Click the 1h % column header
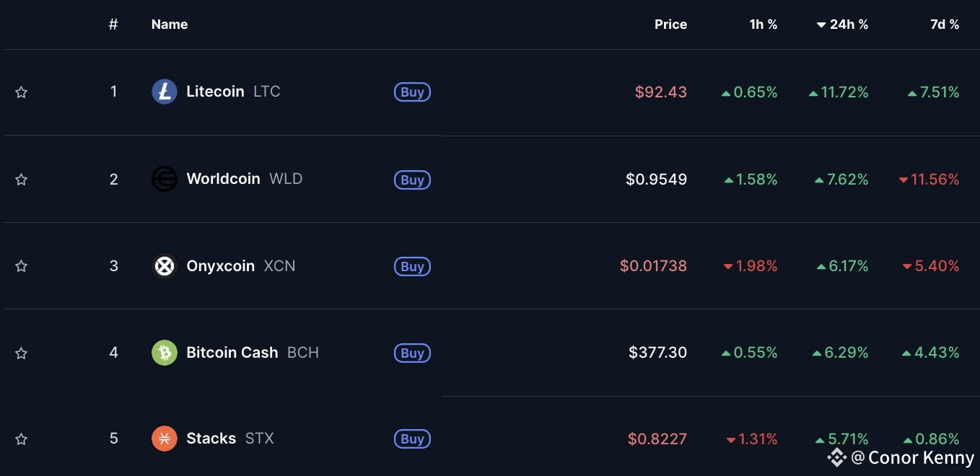The image size is (980, 476). 764,24
